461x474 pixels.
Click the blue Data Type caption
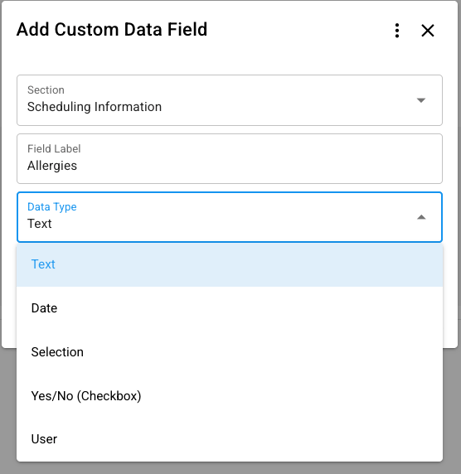point(52,207)
